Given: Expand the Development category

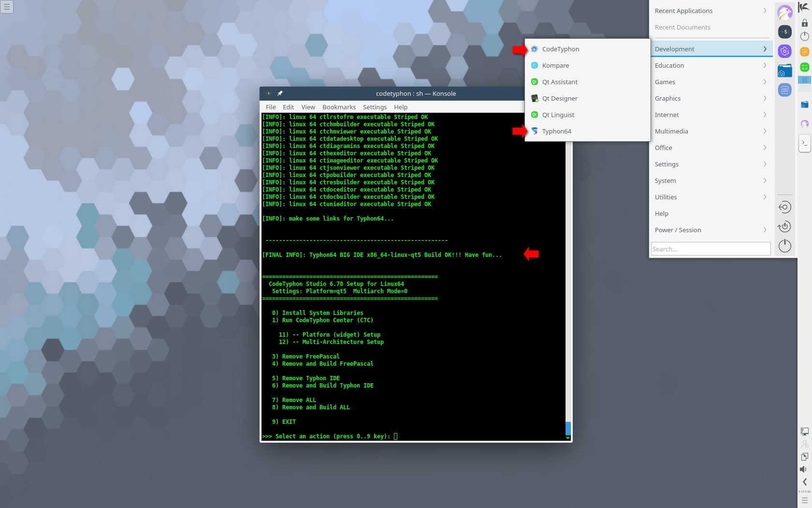Looking at the screenshot, I should tap(710, 49).
